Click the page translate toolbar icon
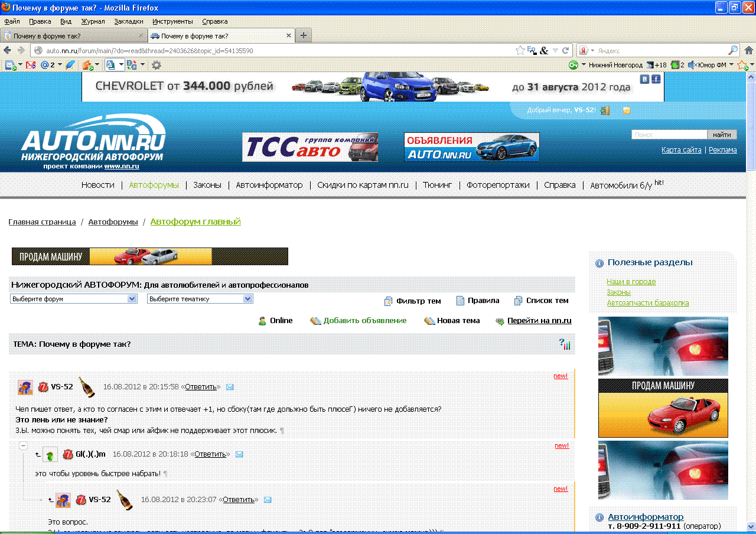 131,64
